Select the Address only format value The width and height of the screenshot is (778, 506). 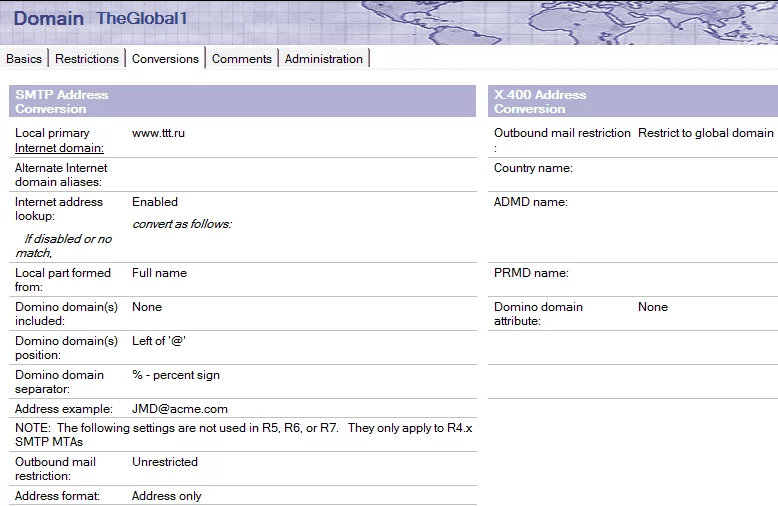coord(167,496)
